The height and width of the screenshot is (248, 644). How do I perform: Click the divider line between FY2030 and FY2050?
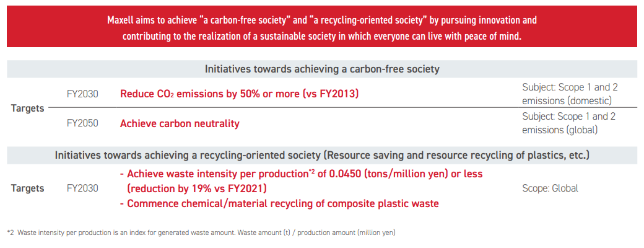[x=342, y=108]
